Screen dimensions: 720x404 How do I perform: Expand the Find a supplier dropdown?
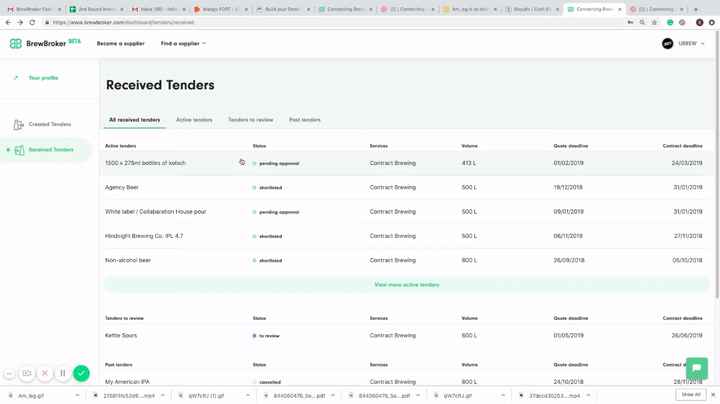point(183,44)
